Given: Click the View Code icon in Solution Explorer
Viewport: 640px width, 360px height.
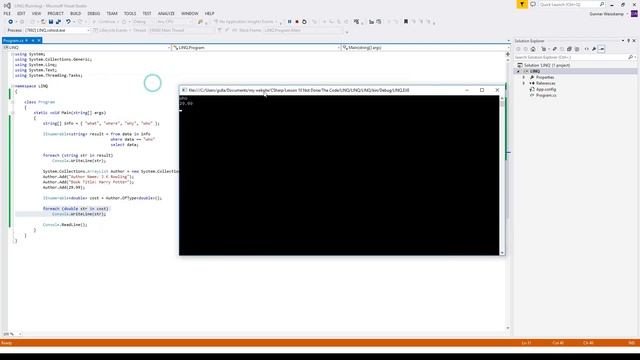Looking at the screenshot, I should 587,49.
